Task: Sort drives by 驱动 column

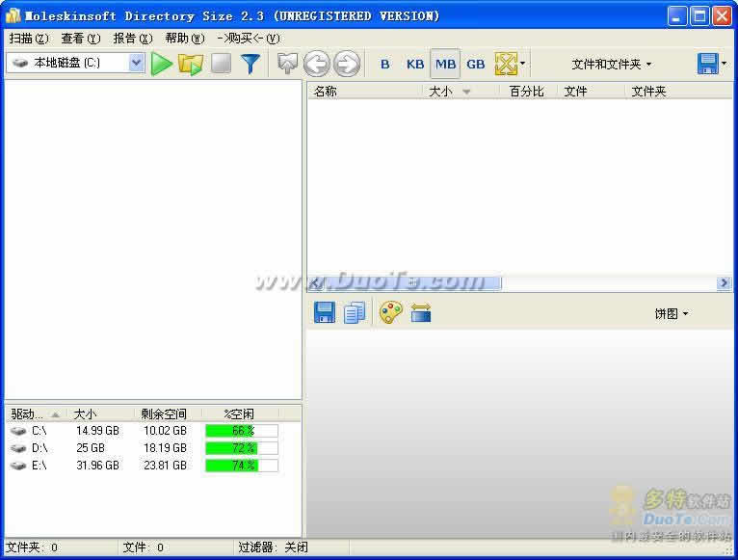Action: [36, 414]
